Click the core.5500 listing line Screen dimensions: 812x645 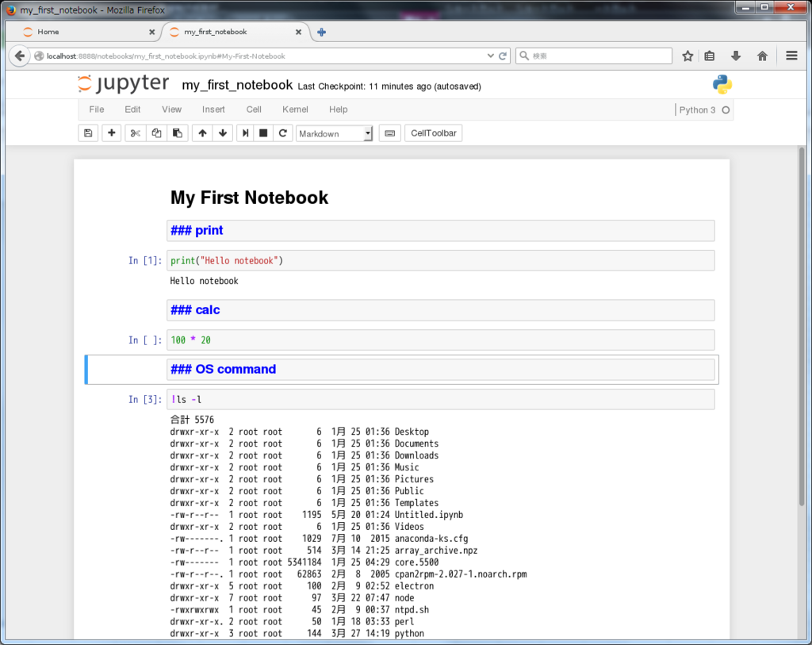coord(304,562)
